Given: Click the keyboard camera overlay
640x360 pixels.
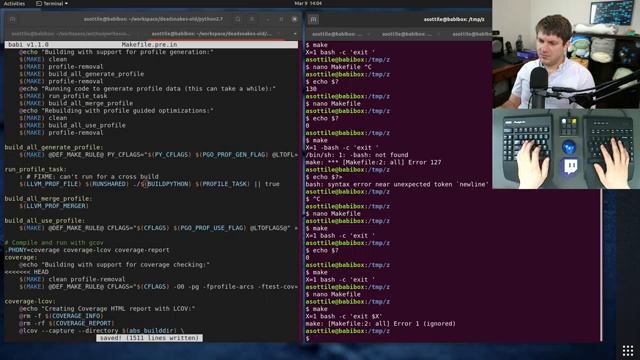Looking at the screenshot, I should [x=566, y=149].
